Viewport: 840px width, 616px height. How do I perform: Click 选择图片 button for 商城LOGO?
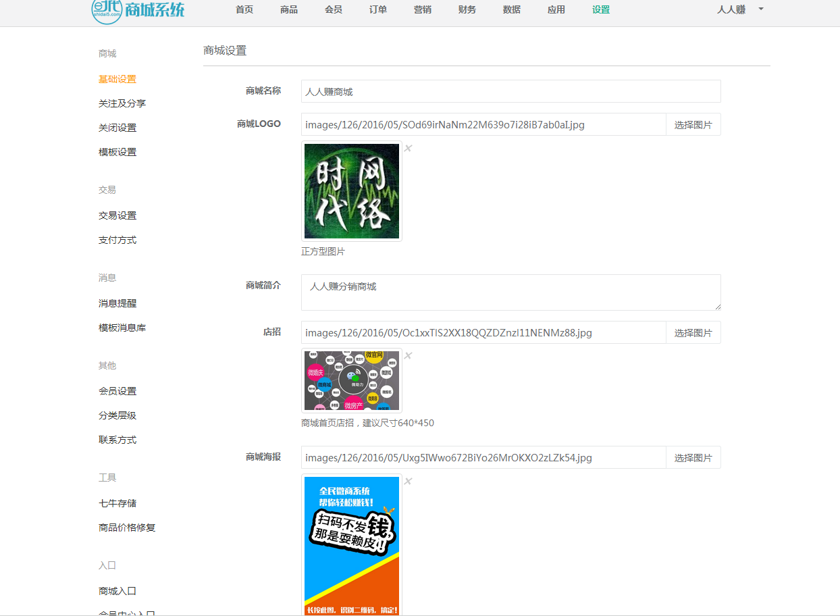coord(693,125)
